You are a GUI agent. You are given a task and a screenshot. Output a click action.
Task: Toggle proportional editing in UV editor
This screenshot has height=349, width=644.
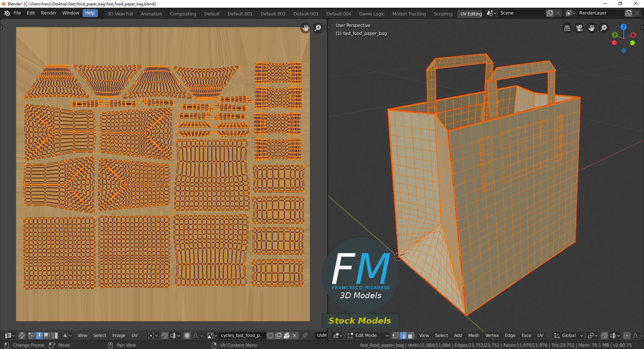tap(187, 335)
